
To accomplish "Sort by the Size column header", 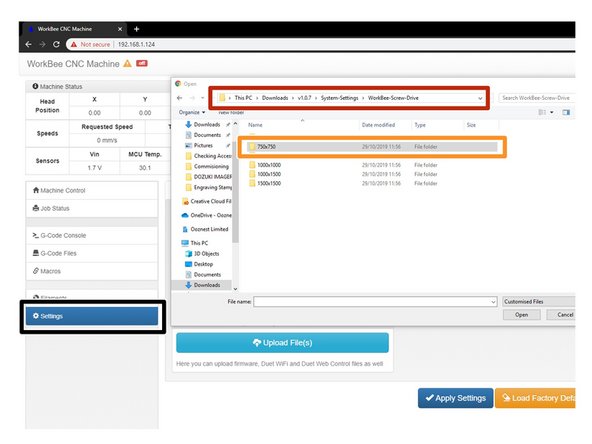I will [471, 125].
